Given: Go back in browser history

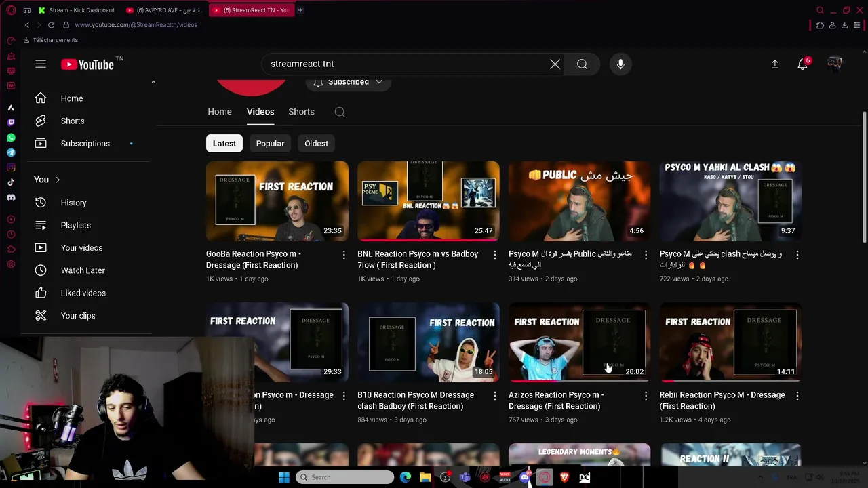Looking at the screenshot, I should (27, 25).
